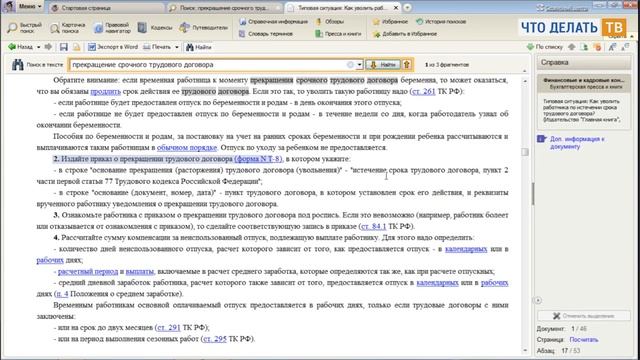This screenshot has height=360, width=640.
Task: Open Печать dropdown arrow
Action: [x=177, y=47]
